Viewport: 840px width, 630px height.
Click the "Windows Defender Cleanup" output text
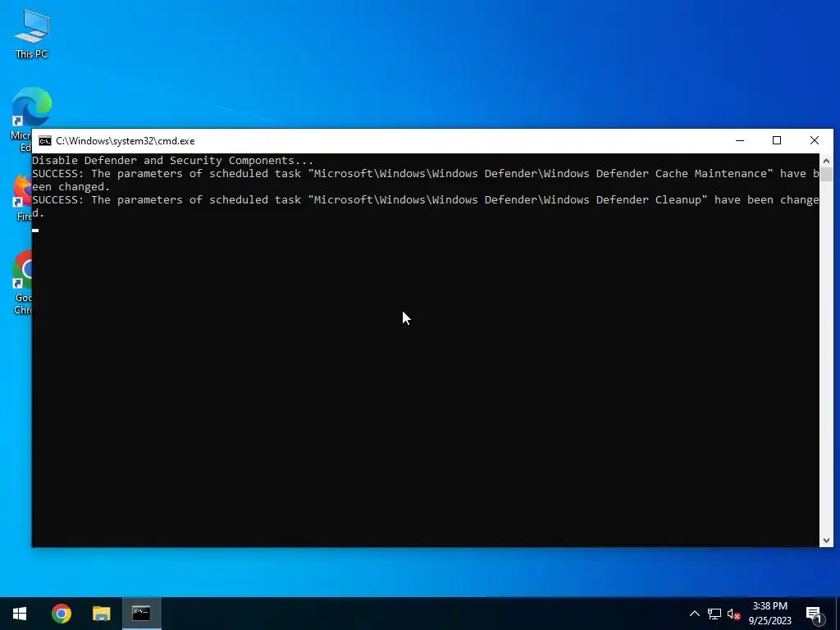[x=623, y=200]
